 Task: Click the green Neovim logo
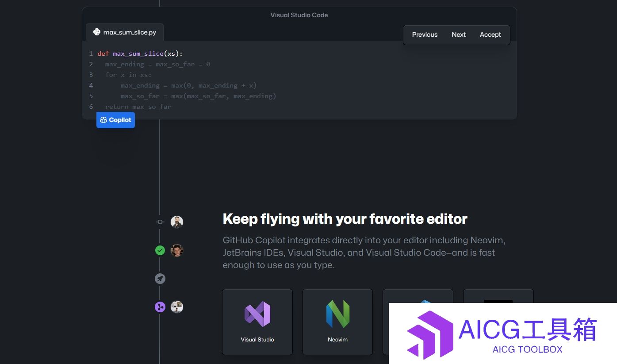pos(338,314)
